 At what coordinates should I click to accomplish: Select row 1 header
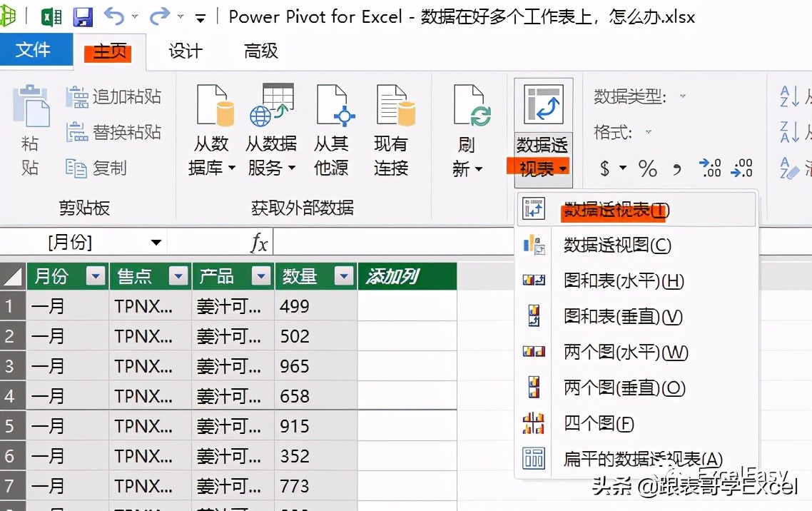(13, 306)
